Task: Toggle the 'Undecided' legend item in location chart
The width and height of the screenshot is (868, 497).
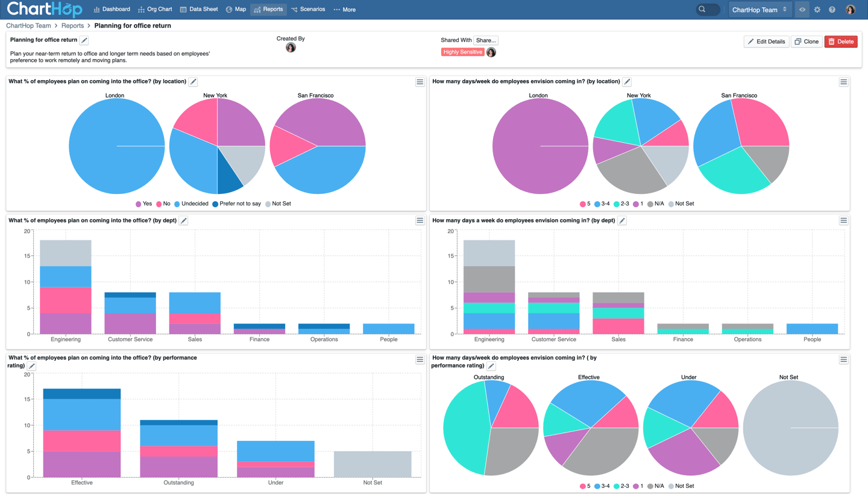Action: pyautogui.click(x=191, y=204)
